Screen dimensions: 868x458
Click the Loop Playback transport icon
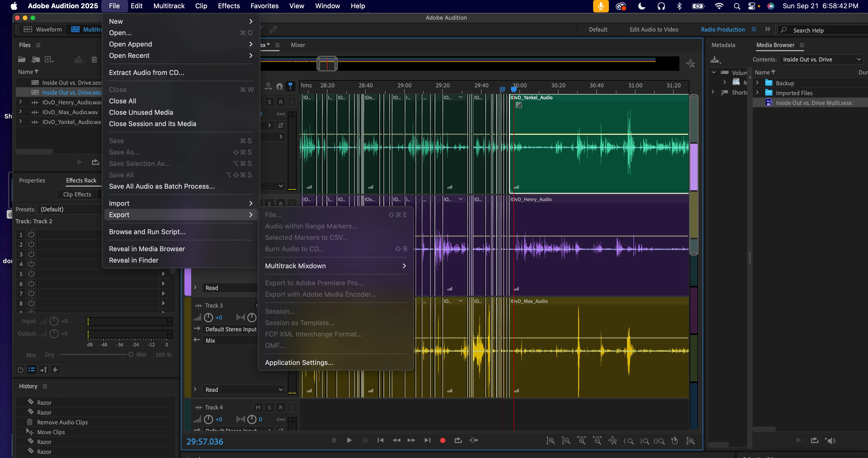(458, 440)
